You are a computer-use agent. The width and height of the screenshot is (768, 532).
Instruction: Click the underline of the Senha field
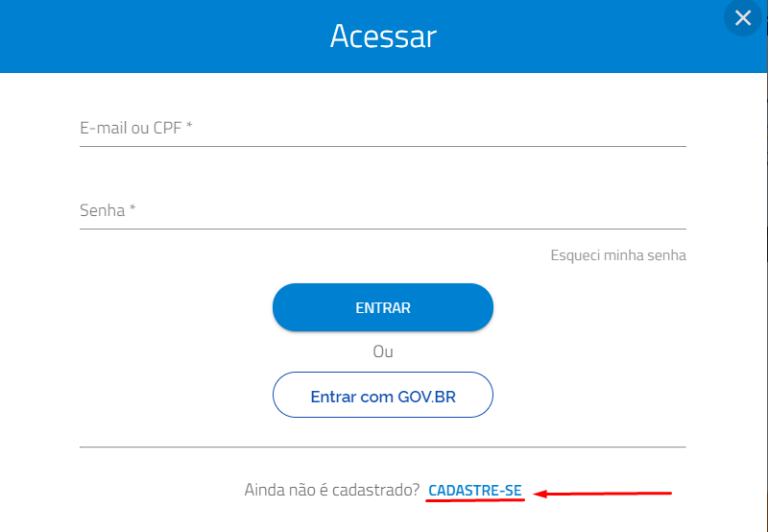[x=382, y=229]
